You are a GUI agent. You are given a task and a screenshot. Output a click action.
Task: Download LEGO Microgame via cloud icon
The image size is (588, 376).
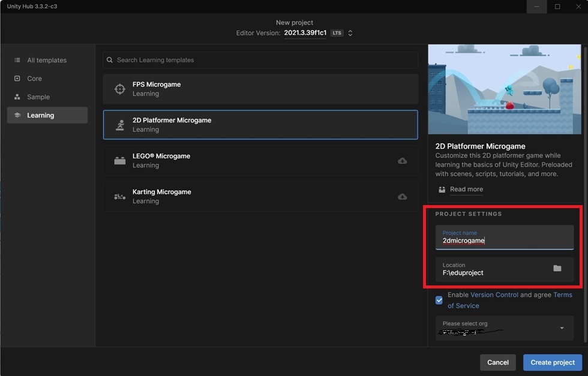pyautogui.click(x=403, y=161)
